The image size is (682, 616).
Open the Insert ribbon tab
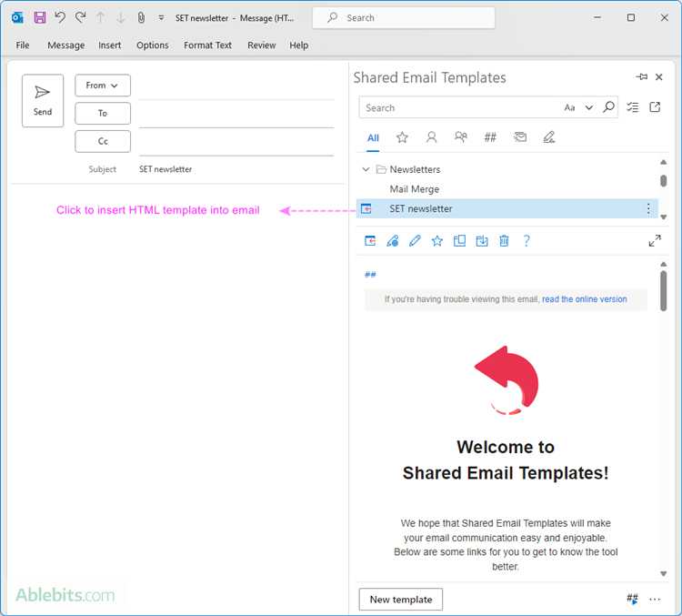110,45
